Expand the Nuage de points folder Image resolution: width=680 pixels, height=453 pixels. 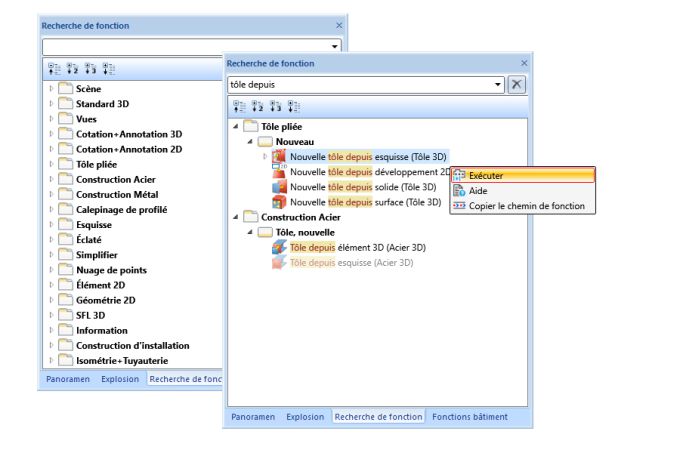point(51,270)
